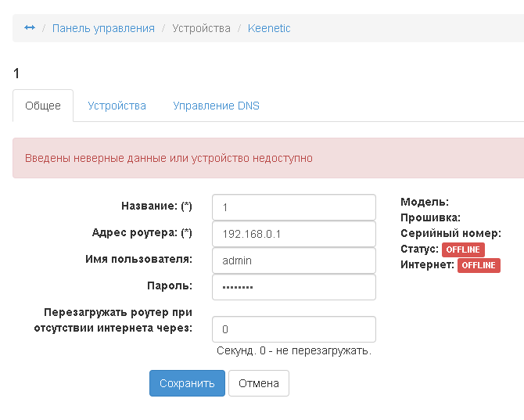
Task: Click the Имя пользователя field containing admin
Action: click(x=294, y=260)
